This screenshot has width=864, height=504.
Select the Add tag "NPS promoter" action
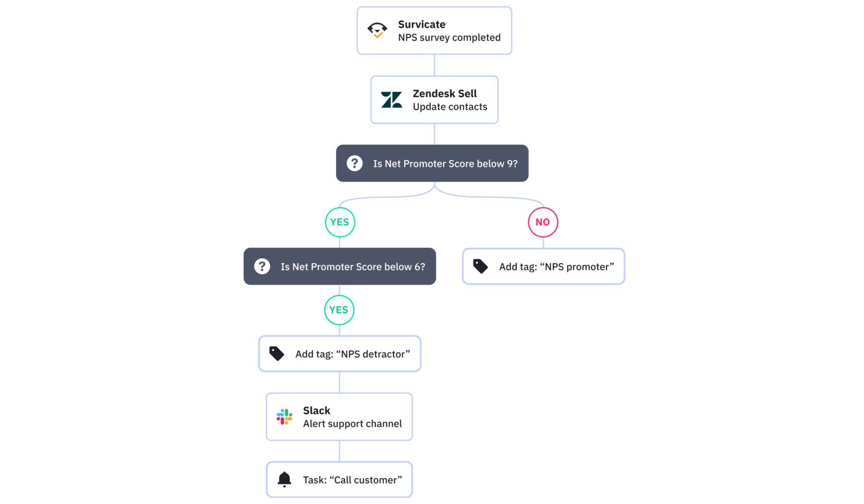click(556, 267)
